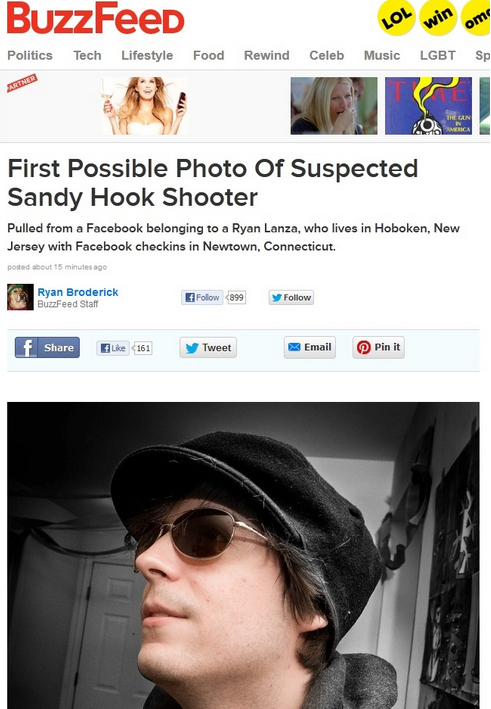
Task: Open the Politics section
Action: (30, 55)
